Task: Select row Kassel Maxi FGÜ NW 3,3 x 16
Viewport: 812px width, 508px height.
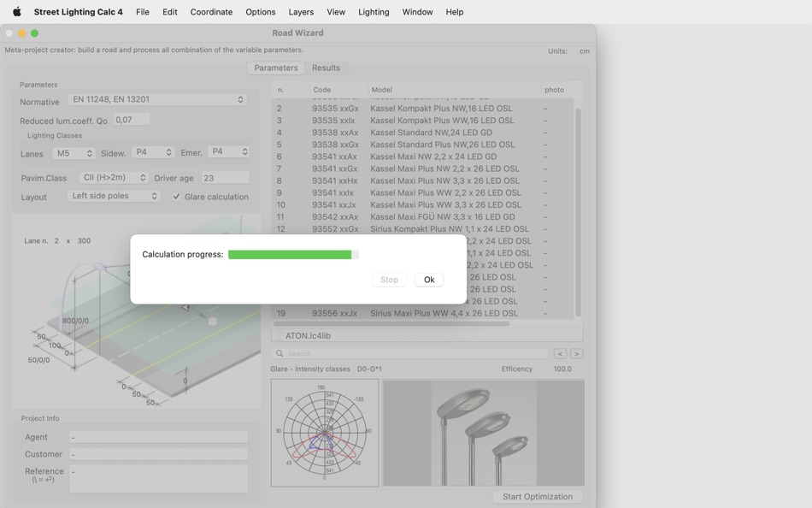Action: (x=422, y=216)
